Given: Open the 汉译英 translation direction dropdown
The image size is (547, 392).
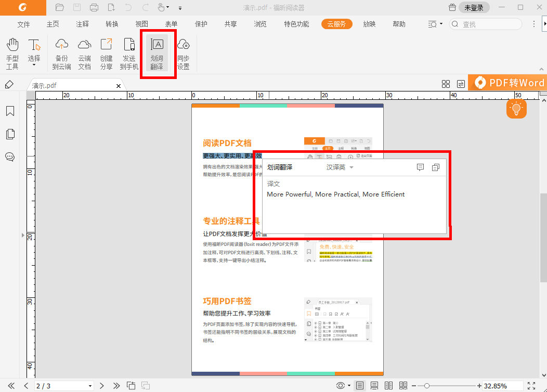Looking at the screenshot, I should tap(351, 167).
